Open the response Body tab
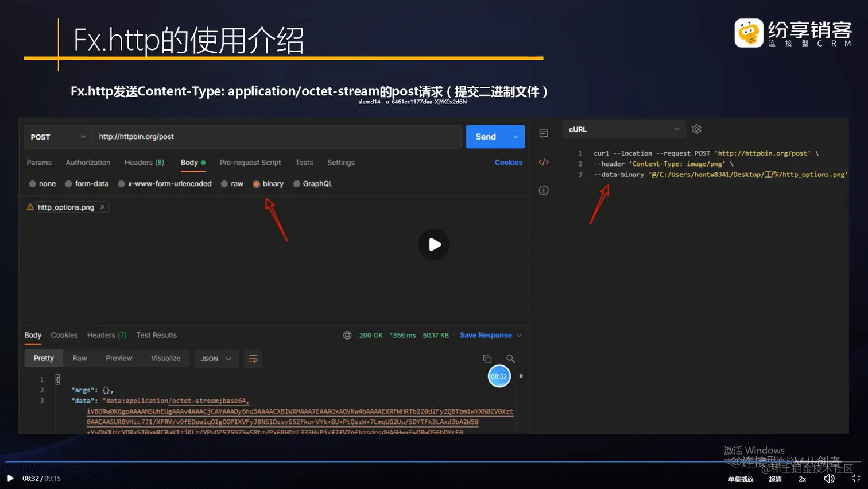868x489 pixels. [x=33, y=335]
